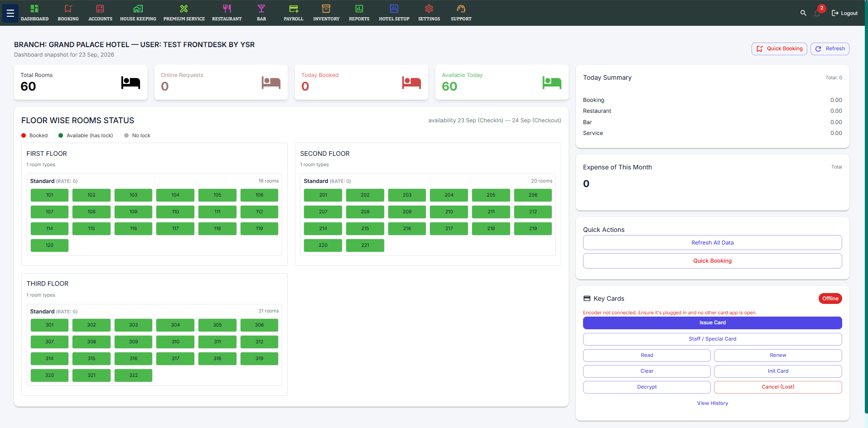Click Quick Booking under Quick Actions
The width and height of the screenshot is (868, 428).
click(x=712, y=261)
